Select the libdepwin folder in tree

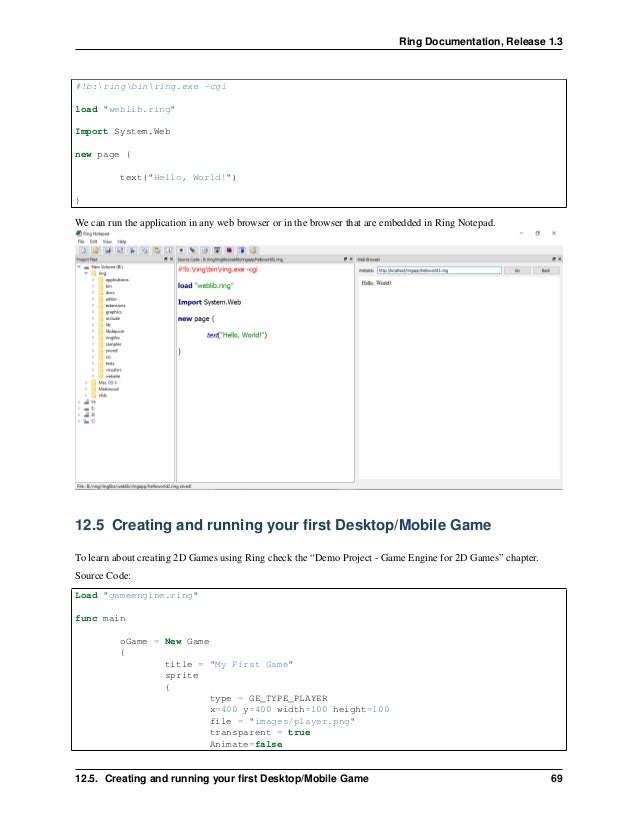(115, 331)
